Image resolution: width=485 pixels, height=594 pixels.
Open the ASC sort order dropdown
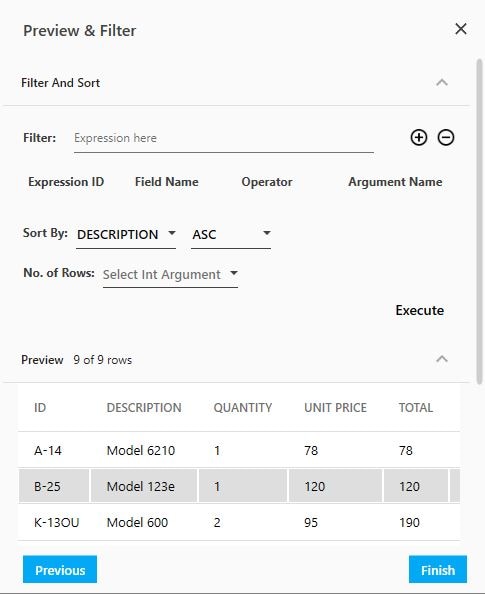231,234
